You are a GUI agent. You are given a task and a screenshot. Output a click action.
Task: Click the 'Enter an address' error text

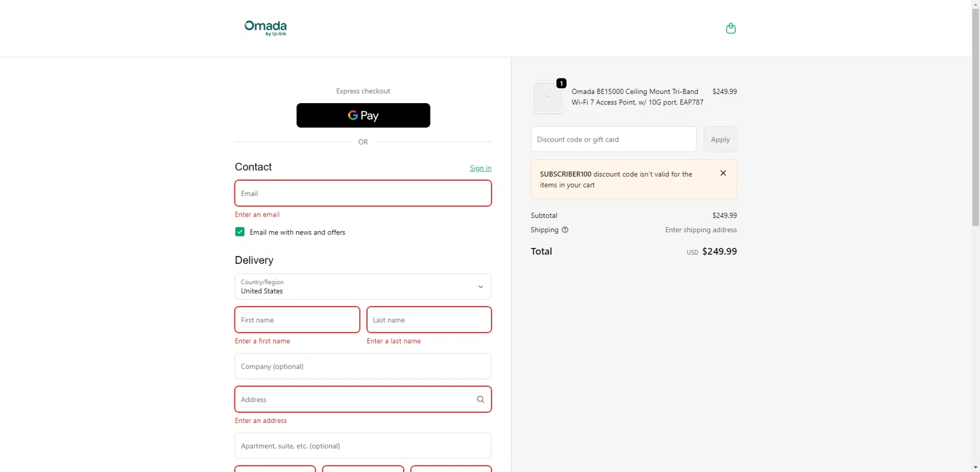pos(261,421)
